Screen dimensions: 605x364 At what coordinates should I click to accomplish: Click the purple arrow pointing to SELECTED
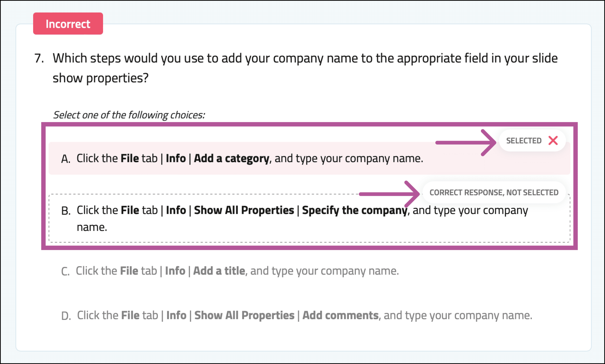(x=466, y=143)
